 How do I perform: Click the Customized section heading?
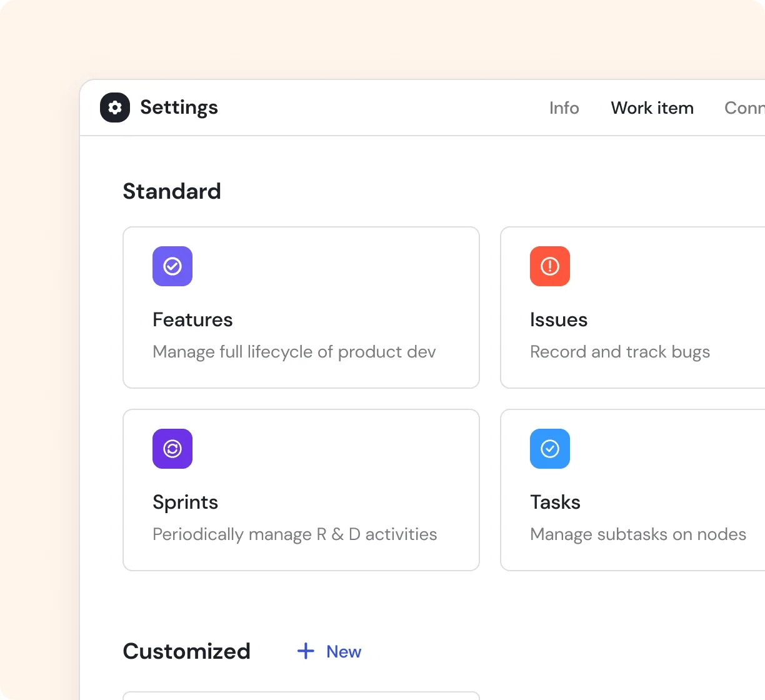(186, 651)
